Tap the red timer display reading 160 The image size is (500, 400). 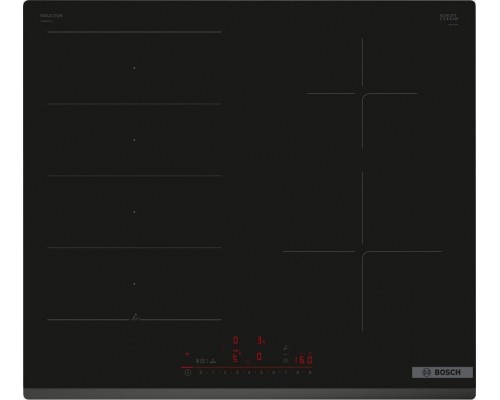pyautogui.click(x=303, y=360)
